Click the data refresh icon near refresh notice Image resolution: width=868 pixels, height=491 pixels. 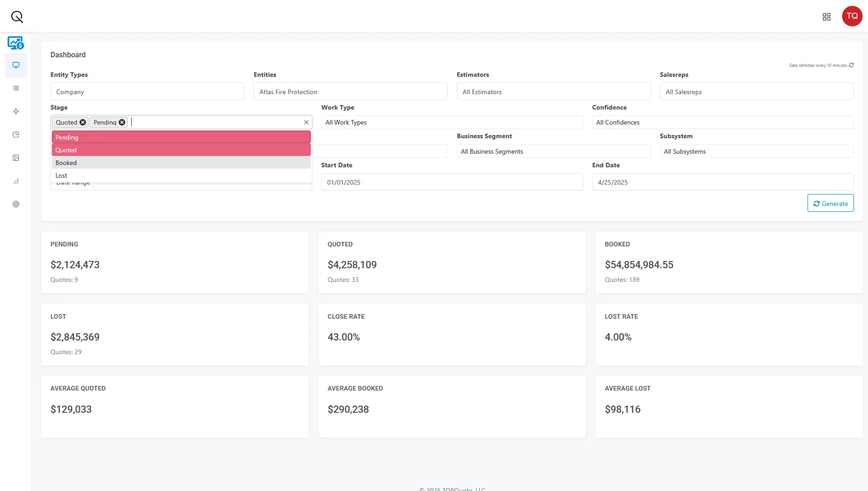tap(851, 65)
